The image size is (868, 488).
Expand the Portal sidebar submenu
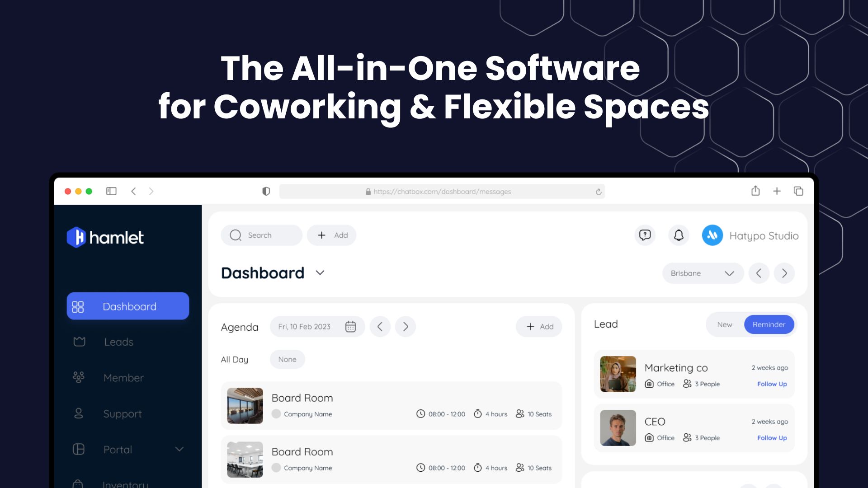[179, 449]
